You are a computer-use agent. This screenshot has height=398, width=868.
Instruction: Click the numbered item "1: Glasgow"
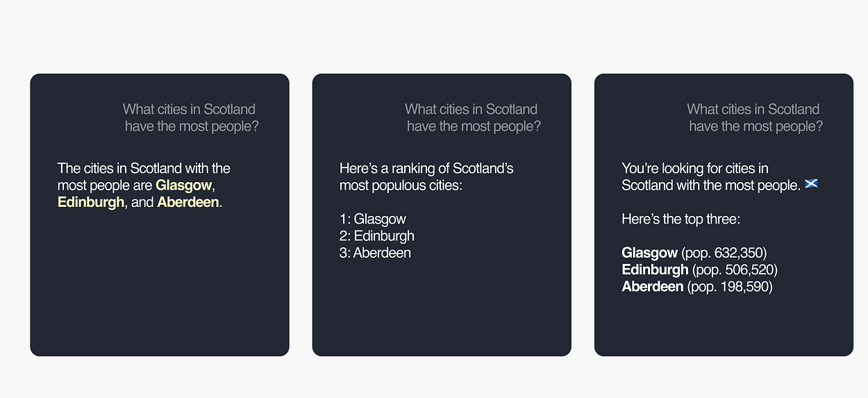click(x=373, y=219)
